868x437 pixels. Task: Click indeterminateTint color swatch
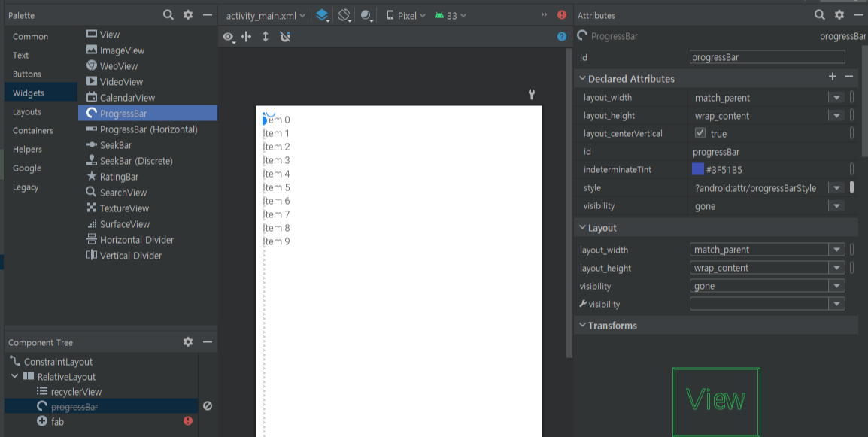(698, 169)
